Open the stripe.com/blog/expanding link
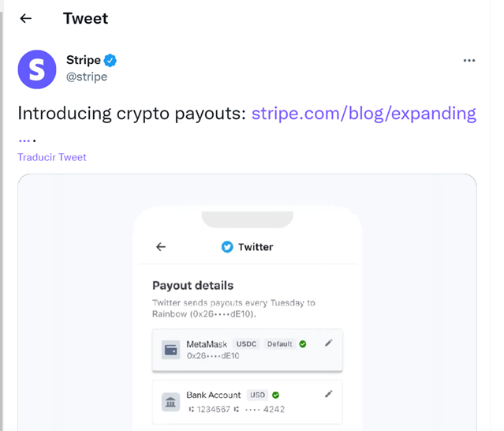Image resolution: width=504 pixels, height=431 pixels. pyautogui.click(x=364, y=114)
